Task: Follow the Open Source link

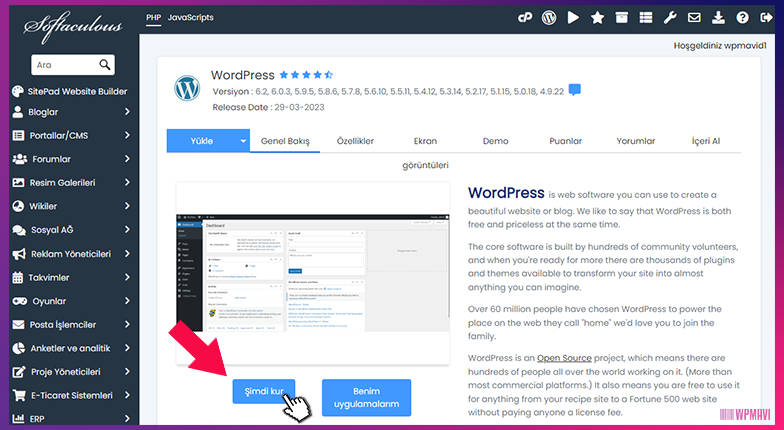Action: point(564,358)
